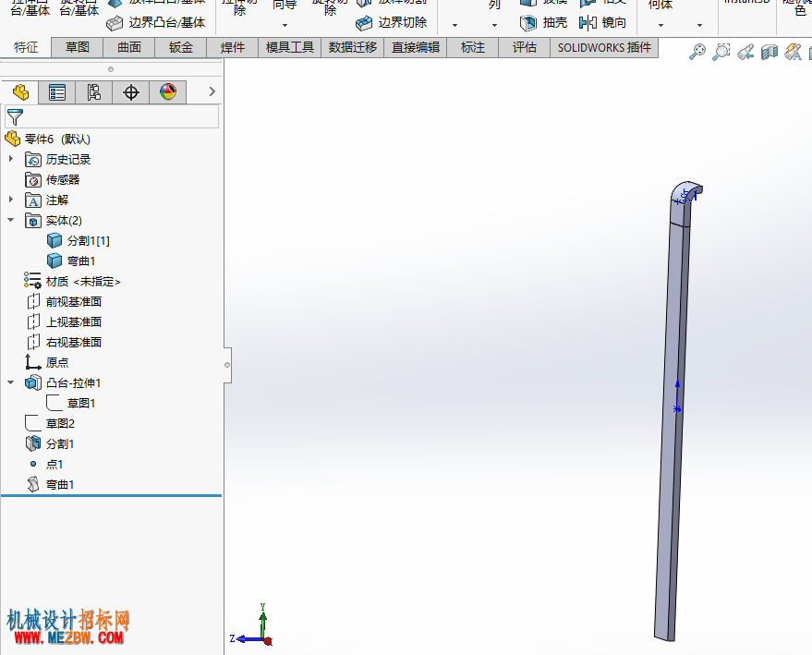Switch to the 草图 tab
812x655 pixels.
point(78,48)
